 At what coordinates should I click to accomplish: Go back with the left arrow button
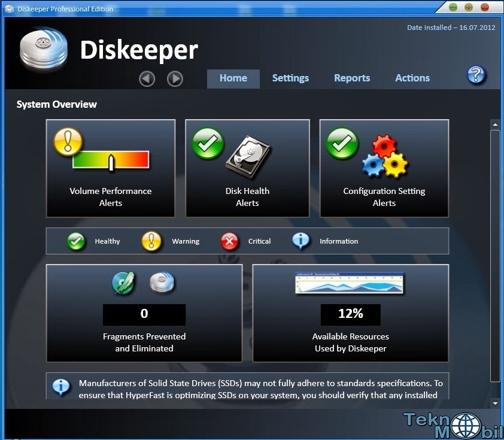click(x=147, y=79)
